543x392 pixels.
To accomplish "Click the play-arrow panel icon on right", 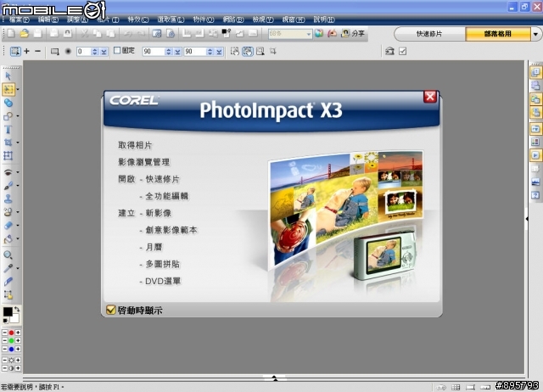I will 535,155.
